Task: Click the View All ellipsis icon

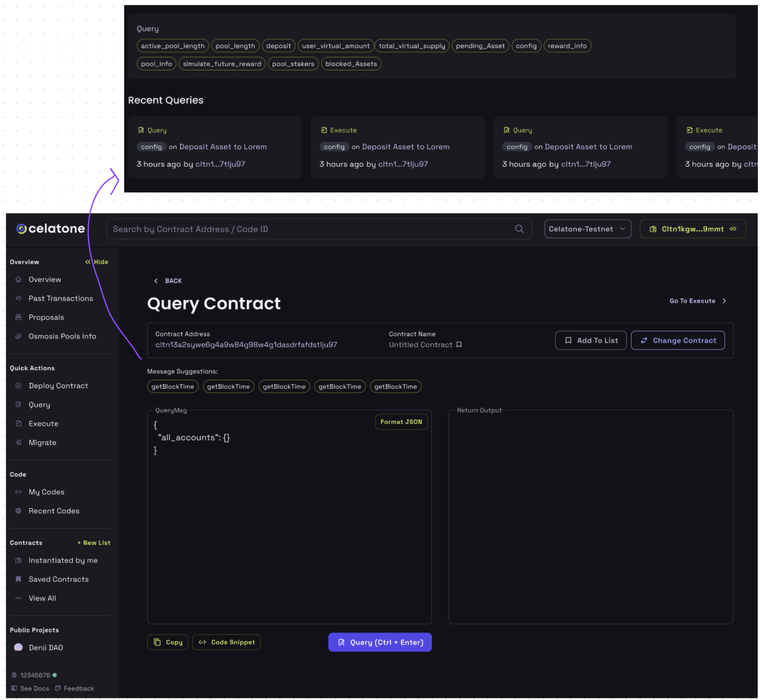Action: (x=18, y=598)
